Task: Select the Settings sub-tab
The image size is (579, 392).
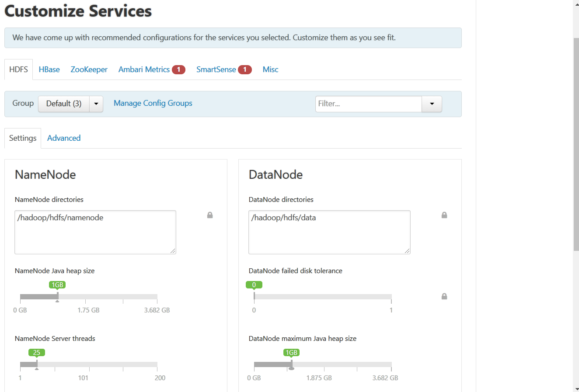Action: [23, 138]
